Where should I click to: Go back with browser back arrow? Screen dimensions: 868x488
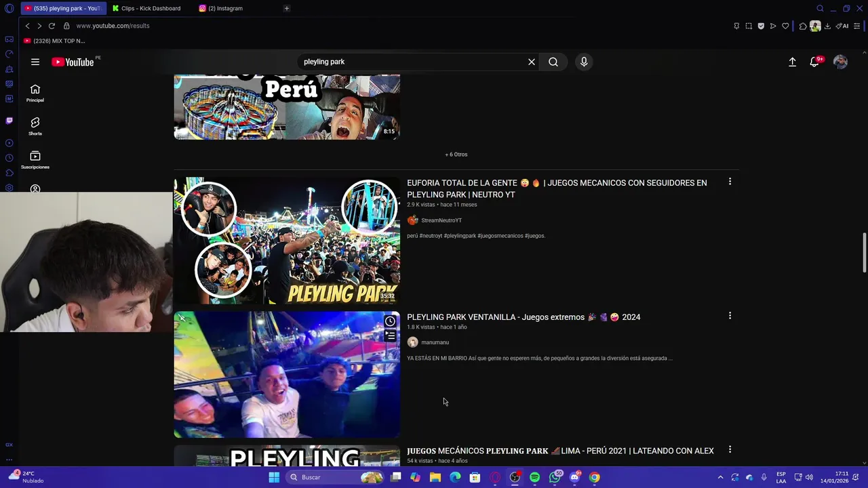click(x=27, y=26)
